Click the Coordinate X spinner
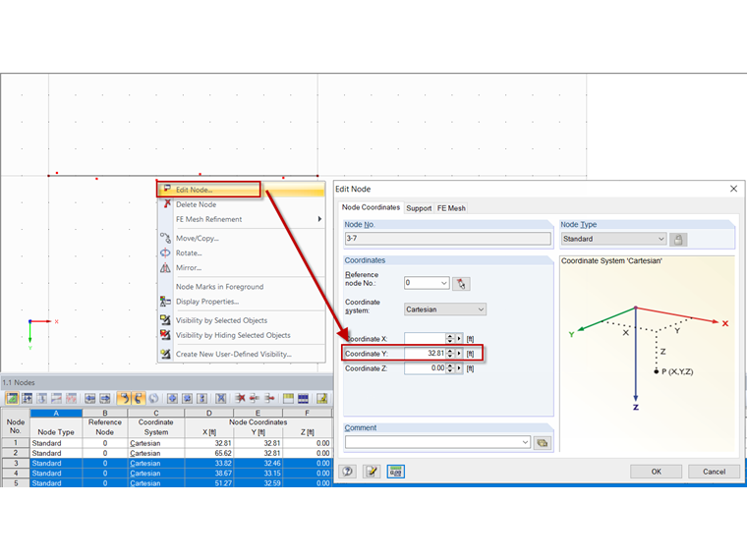The height and width of the screenshot is (560, 747). (x=450, y=339)
